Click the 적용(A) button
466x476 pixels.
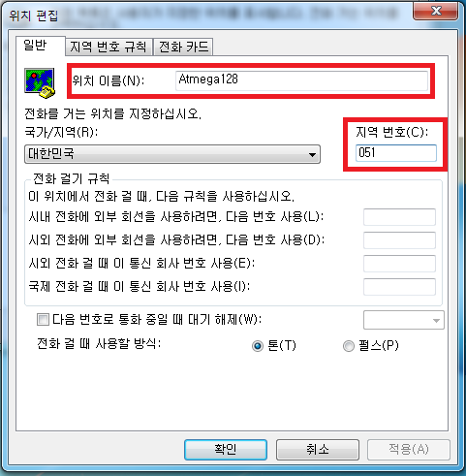pyautogui.click(x=409, y=449)
